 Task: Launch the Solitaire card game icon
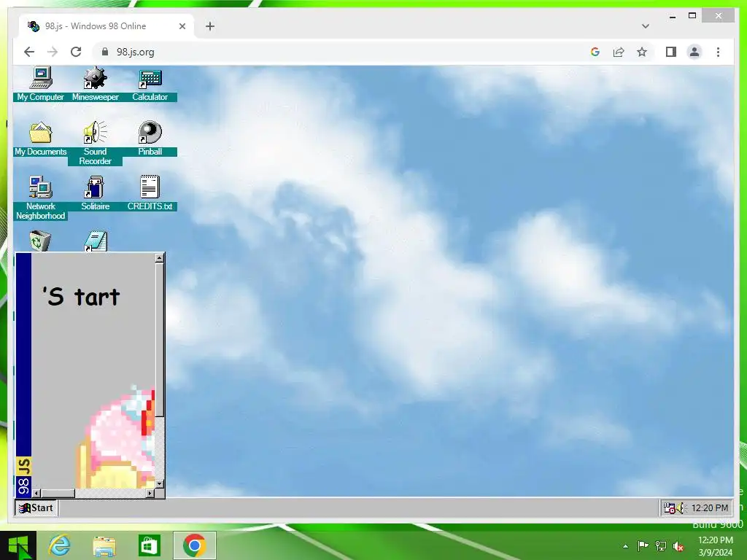click(96, 187)
